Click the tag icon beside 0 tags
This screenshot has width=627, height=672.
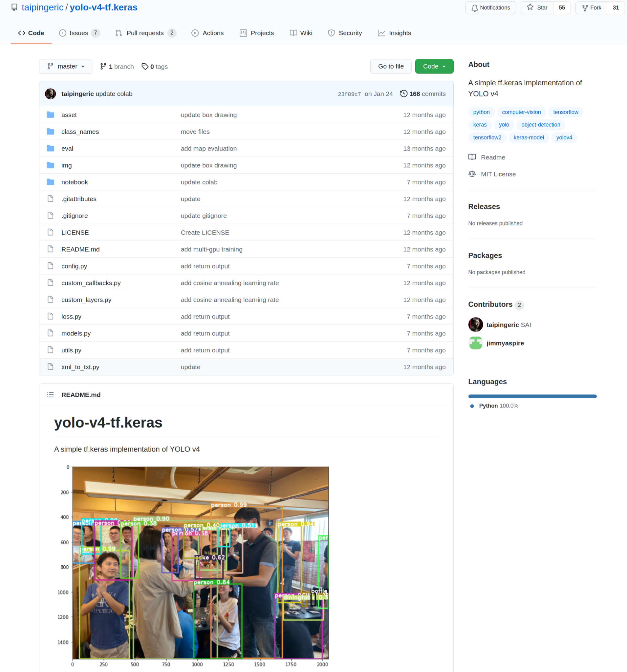tap(145, 67)
